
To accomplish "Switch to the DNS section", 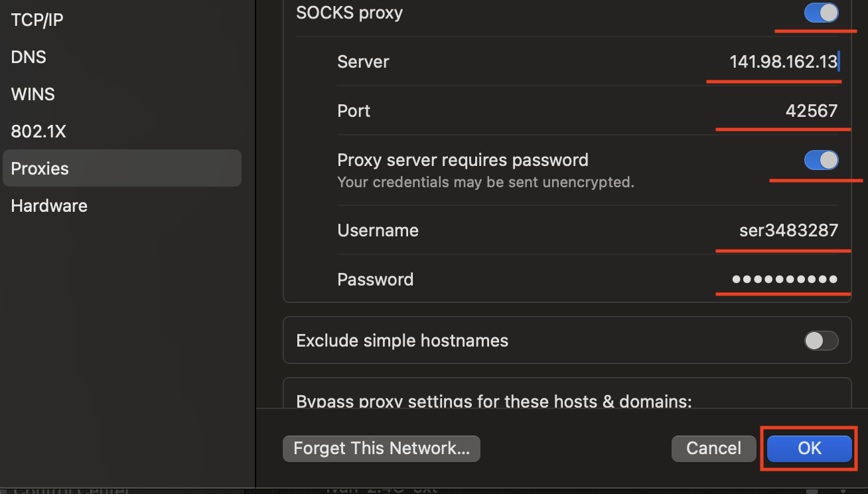I will (x=28, y=57).
